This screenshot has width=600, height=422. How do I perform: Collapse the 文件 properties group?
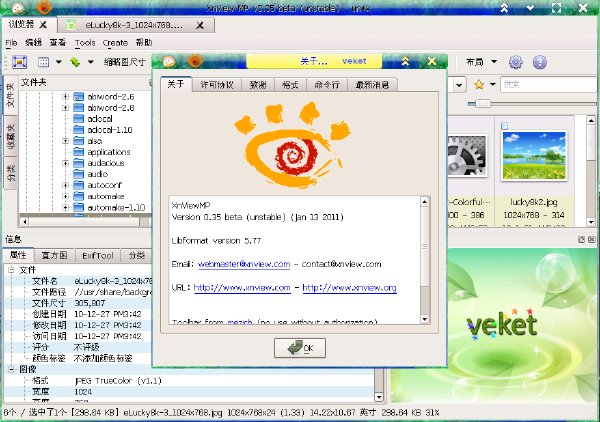[11, 270]
